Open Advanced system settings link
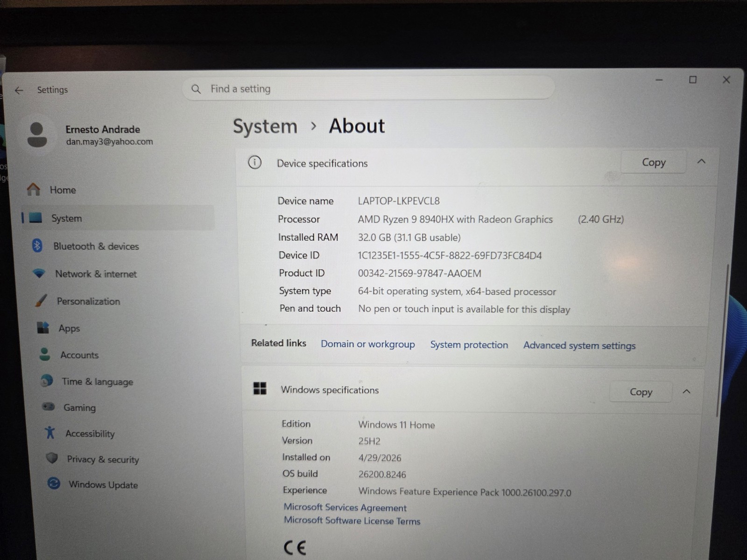 pos(579,345)
